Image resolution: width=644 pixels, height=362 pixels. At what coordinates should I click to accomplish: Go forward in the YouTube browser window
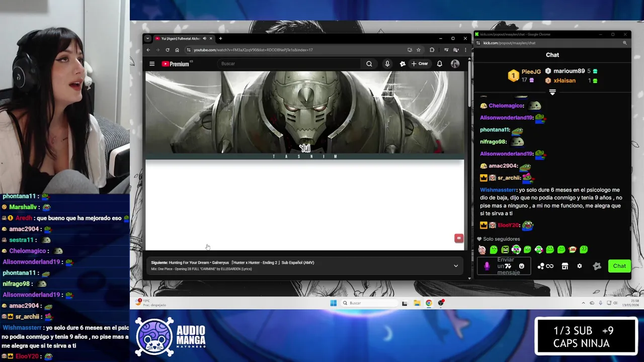[158, 50]
